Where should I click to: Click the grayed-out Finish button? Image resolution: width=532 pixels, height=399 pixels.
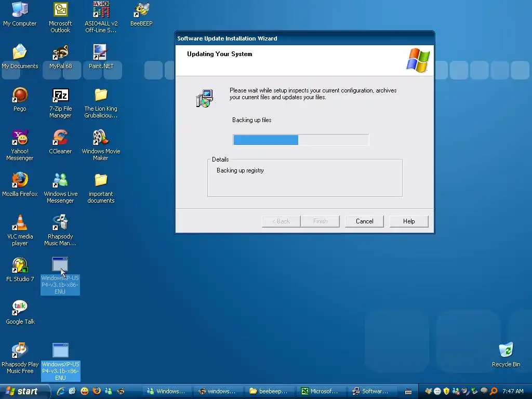coord(320,221)
